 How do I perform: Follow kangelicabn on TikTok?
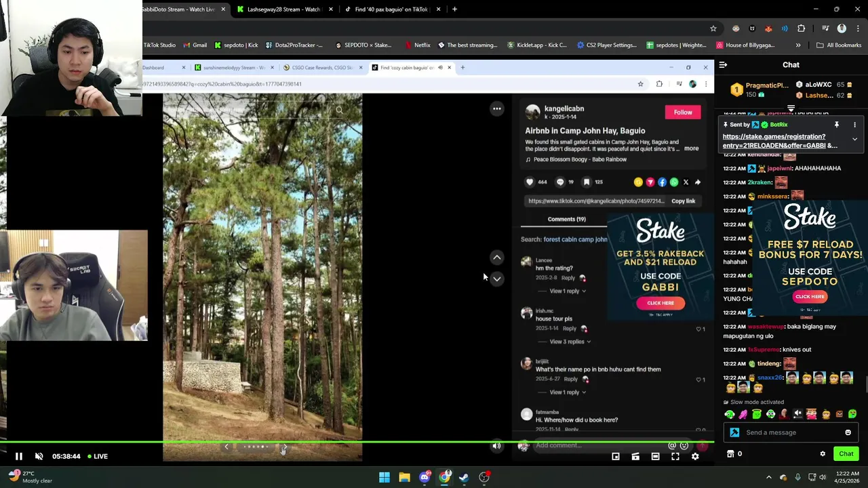point(683,113)
